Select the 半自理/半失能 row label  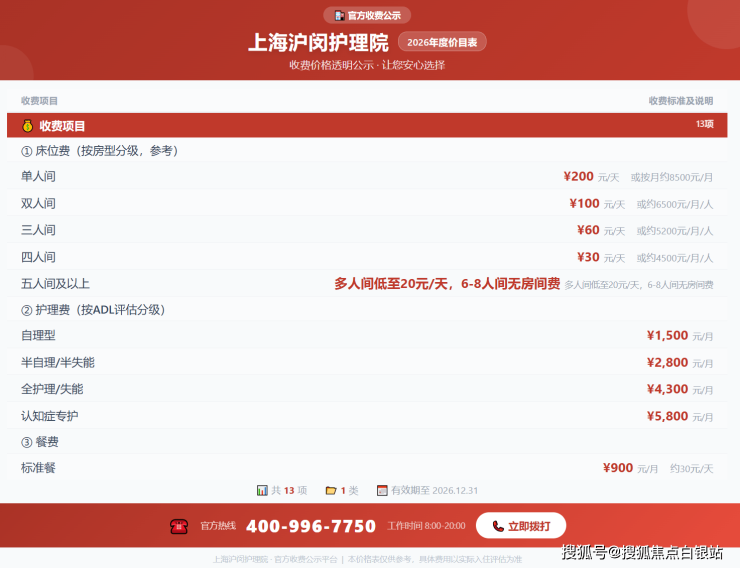click(x=58, y=362)
